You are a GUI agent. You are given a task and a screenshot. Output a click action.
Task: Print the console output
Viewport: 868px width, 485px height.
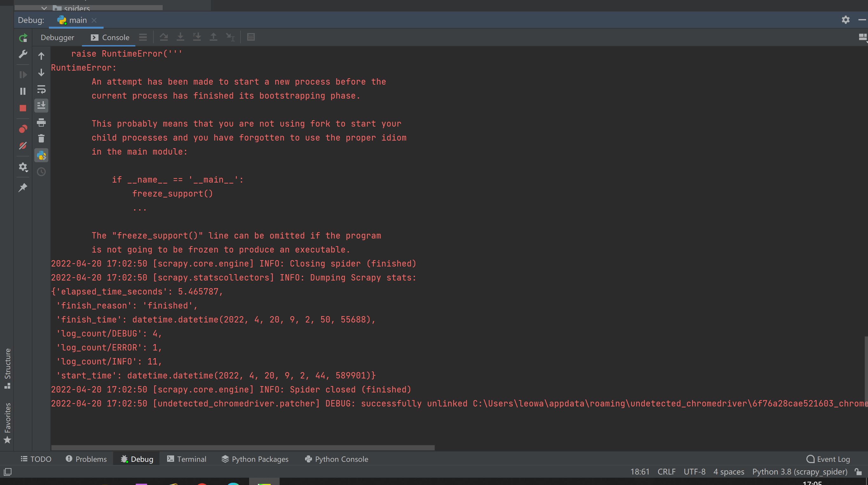point(41,122)
